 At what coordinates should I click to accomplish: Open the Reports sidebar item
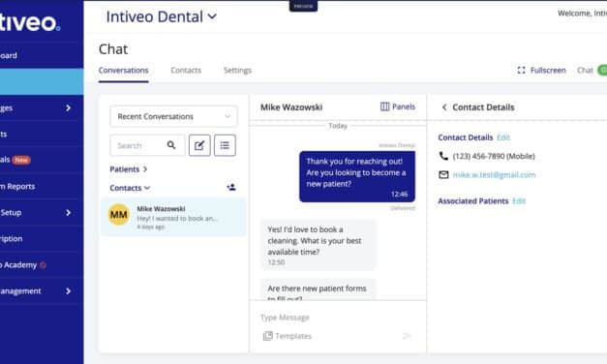point(42,186)
